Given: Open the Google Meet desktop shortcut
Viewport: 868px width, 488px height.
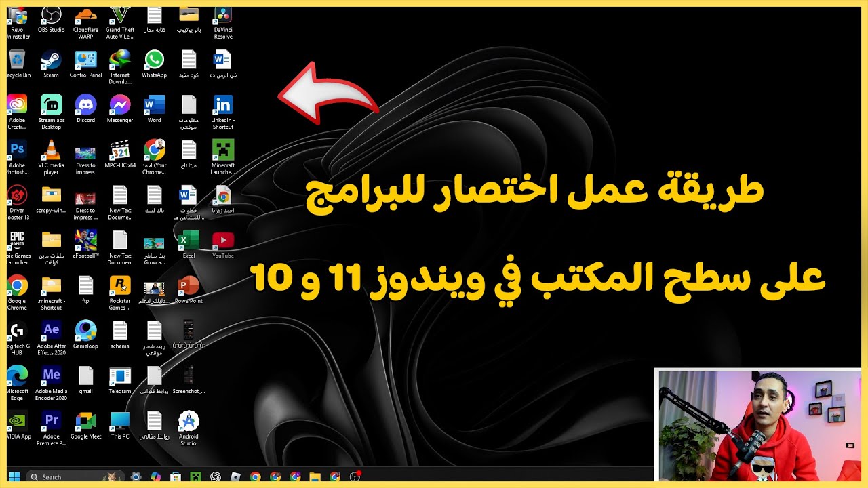Looking at the screenshot, I should pos(85,426).
